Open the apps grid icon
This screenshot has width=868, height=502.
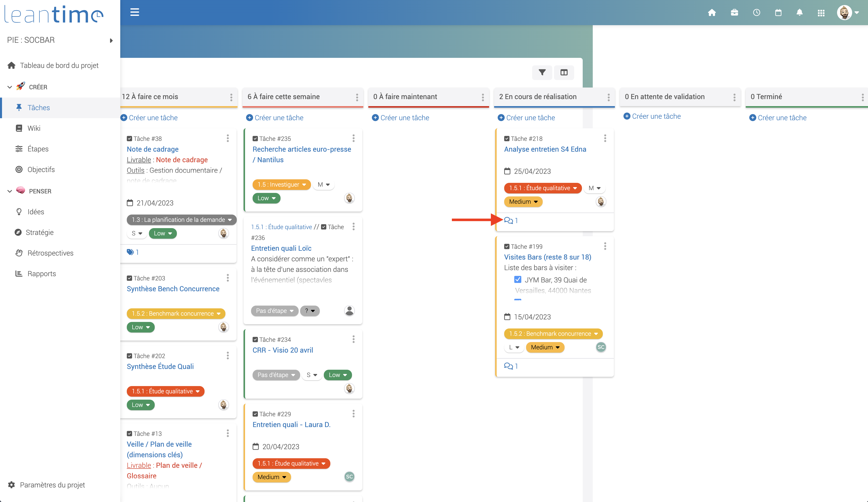[x=821, y=12]
